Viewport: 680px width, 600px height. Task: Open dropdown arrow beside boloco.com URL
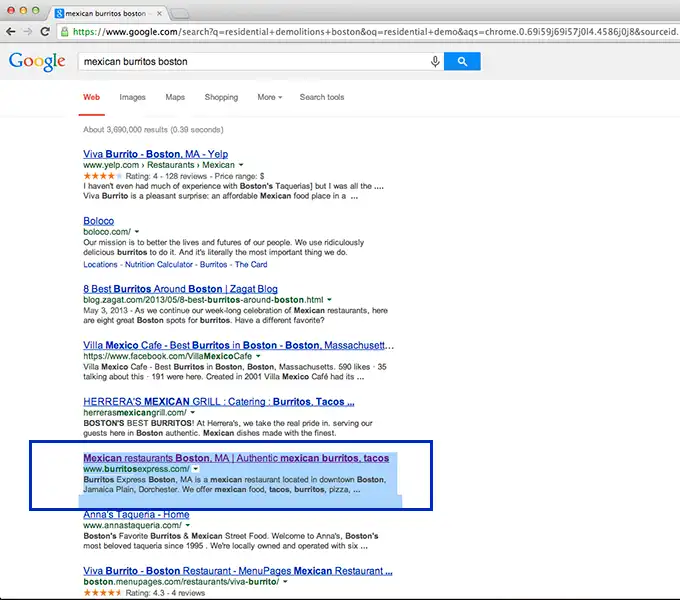pos(137,231)
